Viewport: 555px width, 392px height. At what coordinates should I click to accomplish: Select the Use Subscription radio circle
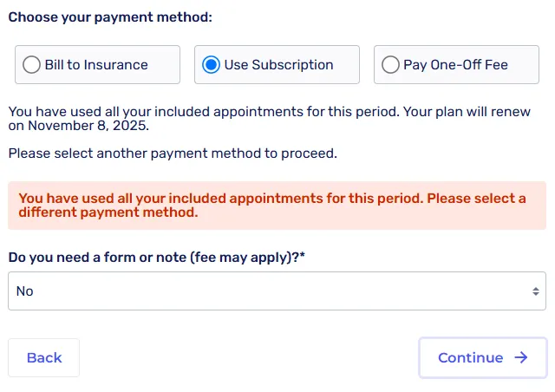coord(211,65)
